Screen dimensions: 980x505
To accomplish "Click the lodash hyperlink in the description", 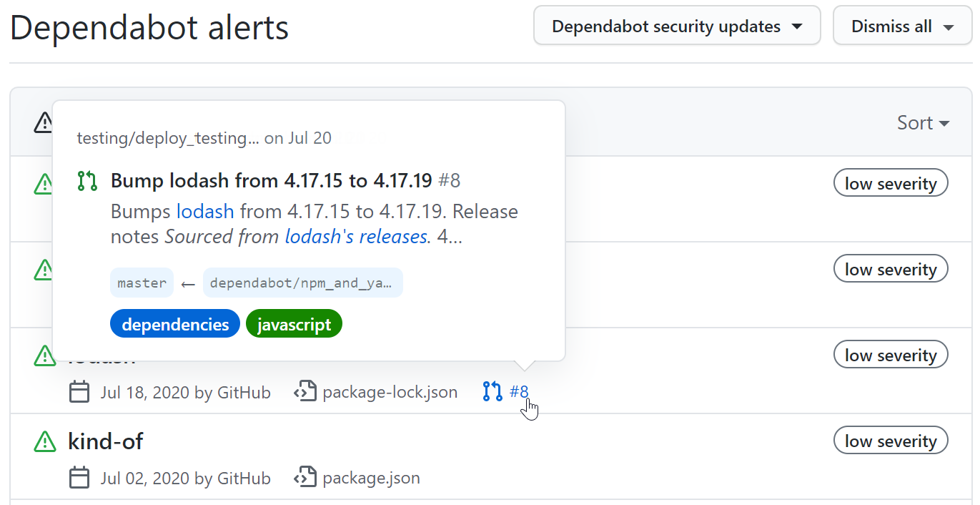I will [205, 211].
